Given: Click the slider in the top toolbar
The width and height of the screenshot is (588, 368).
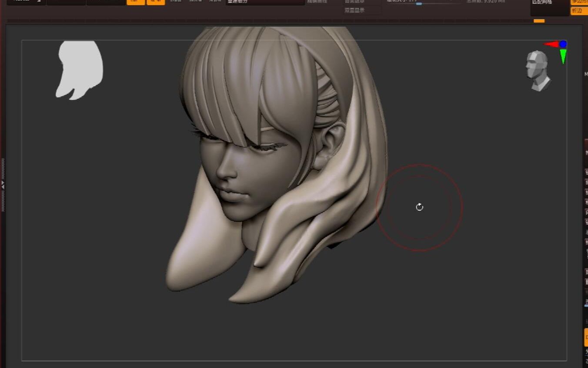Looking at the screenshot, I should point(424,3).
